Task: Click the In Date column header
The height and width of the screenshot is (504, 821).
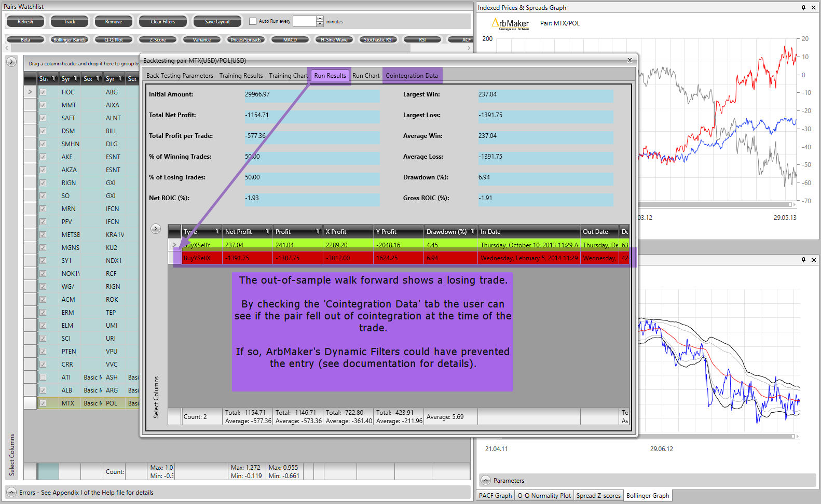Action: pos(529,232)
